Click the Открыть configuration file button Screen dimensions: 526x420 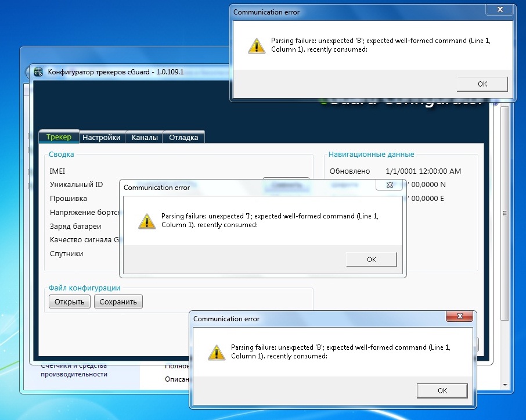pos(70,301)
